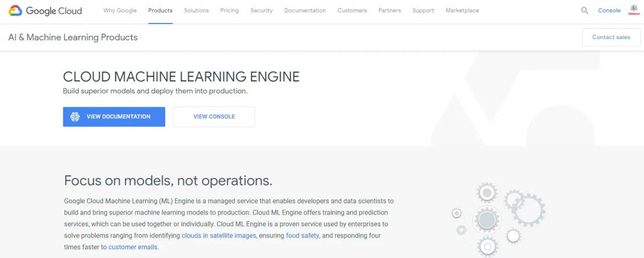
Task: Open the Partners nav item
Action: point(390,10)
